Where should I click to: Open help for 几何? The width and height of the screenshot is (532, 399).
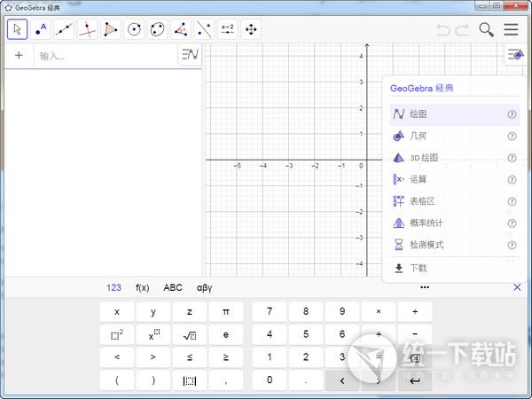(512, 137)
